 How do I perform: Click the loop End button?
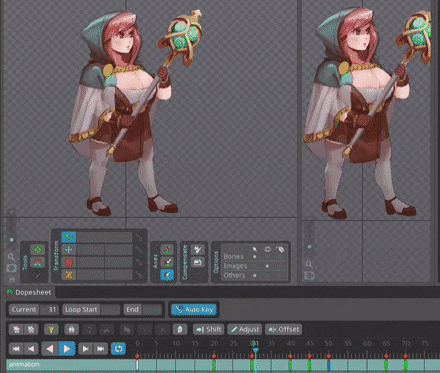[132, 309]
